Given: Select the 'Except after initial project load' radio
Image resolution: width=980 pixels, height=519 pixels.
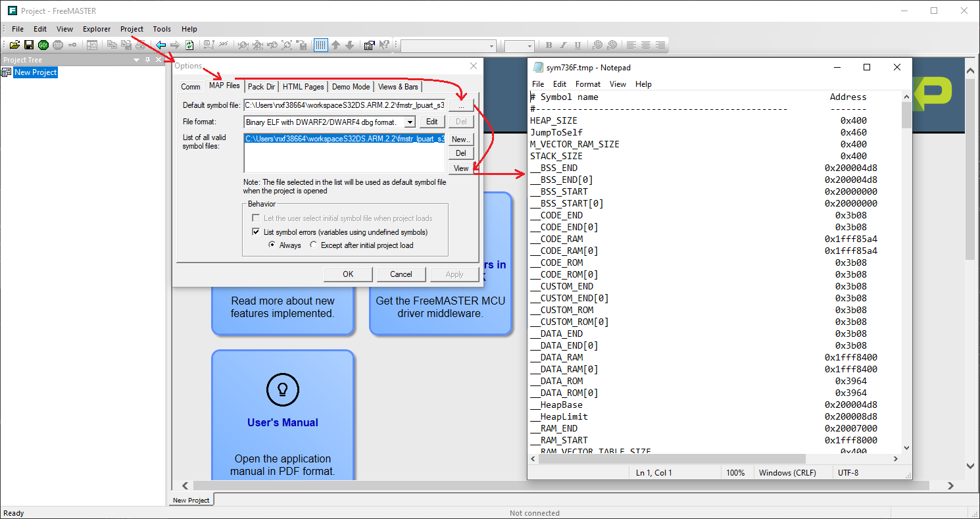Looking at the screenshot, I should pyautogui.click(x=313, y=244).
